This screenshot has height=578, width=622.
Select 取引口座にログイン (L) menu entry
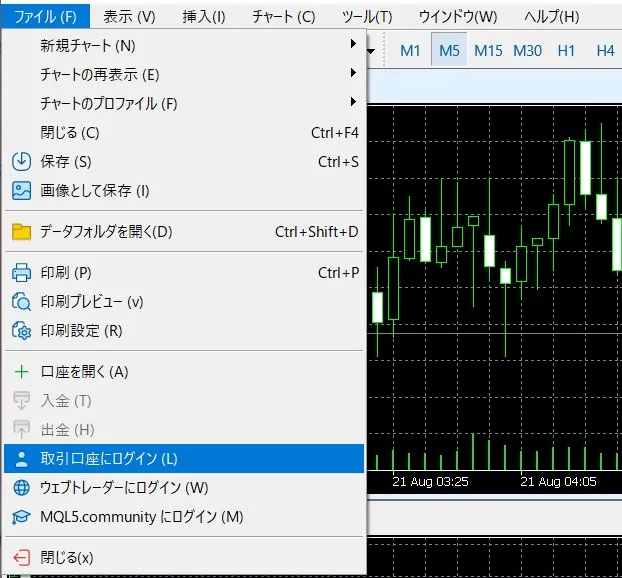pos(108,459)
